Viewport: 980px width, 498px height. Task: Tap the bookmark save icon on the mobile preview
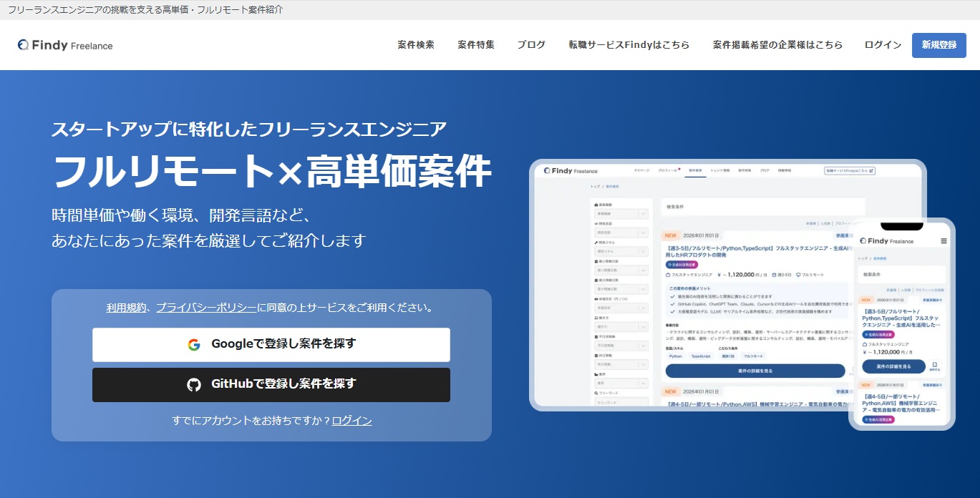point(935,366)
